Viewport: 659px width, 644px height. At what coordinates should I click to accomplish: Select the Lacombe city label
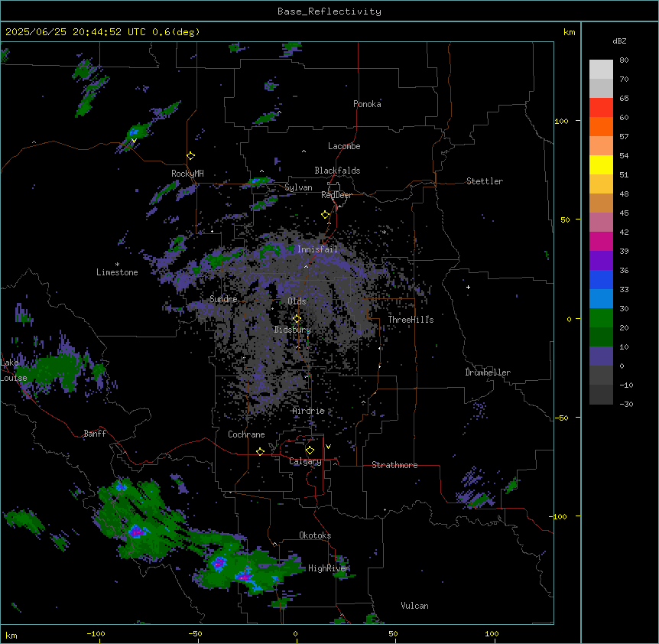coord(344,146)
